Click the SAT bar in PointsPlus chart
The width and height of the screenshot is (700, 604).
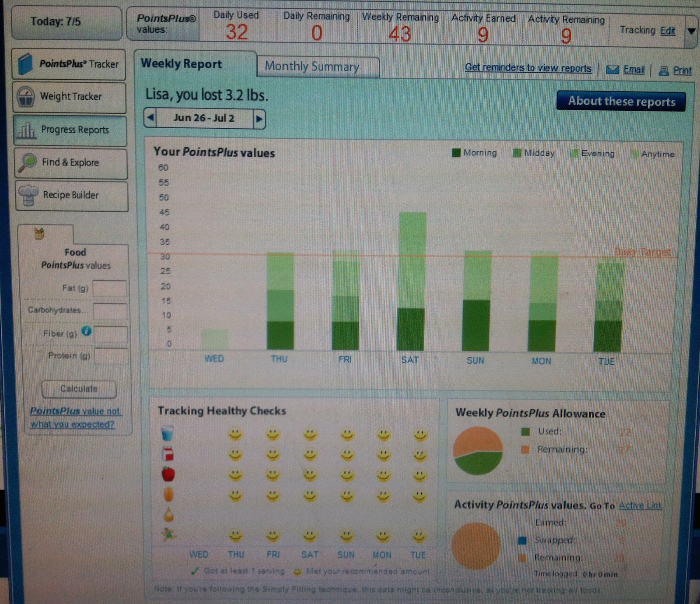[411, 281]
